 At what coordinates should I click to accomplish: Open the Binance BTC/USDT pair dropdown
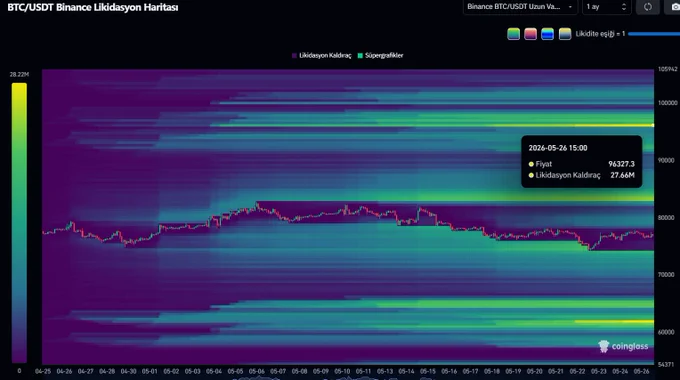pyautogui.click(x=520, y=7)
